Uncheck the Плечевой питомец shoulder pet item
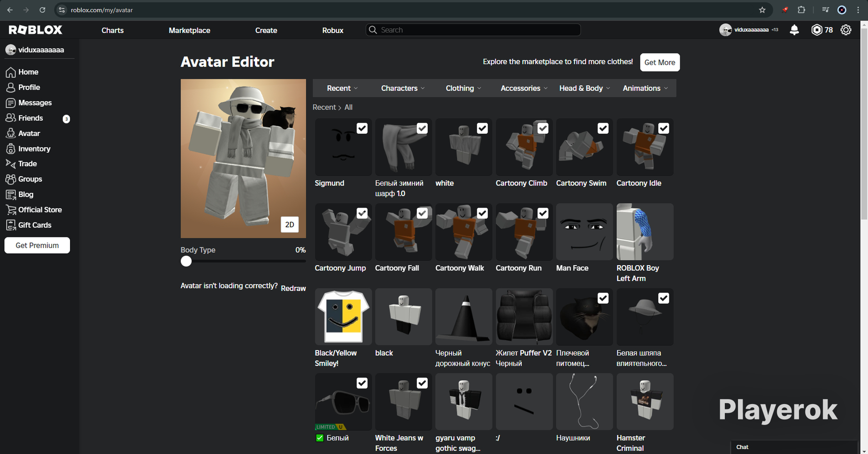Image resolution: width=868 pixels, height=454 pixels. [x=603, y=298]
